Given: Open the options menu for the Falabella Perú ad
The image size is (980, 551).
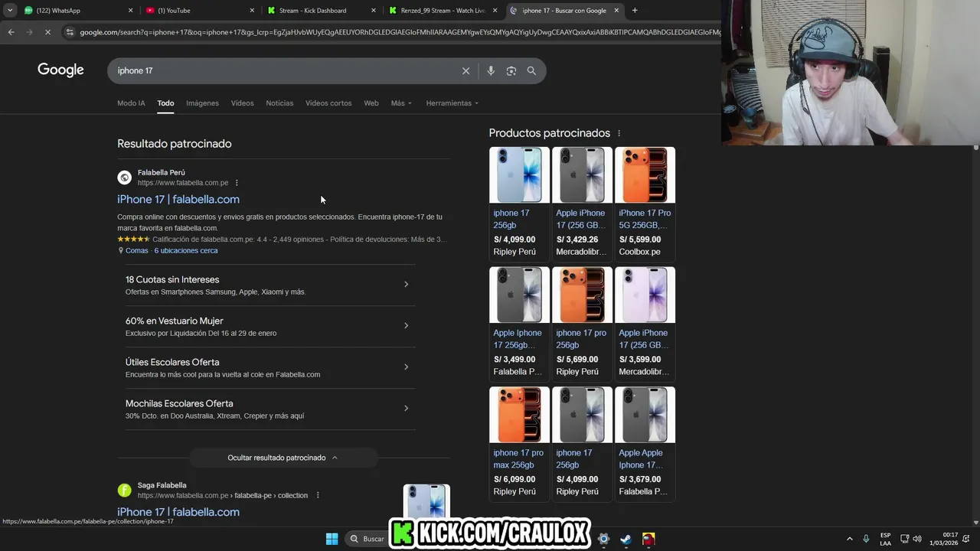Looking at the screenshot, I should 237,183.
